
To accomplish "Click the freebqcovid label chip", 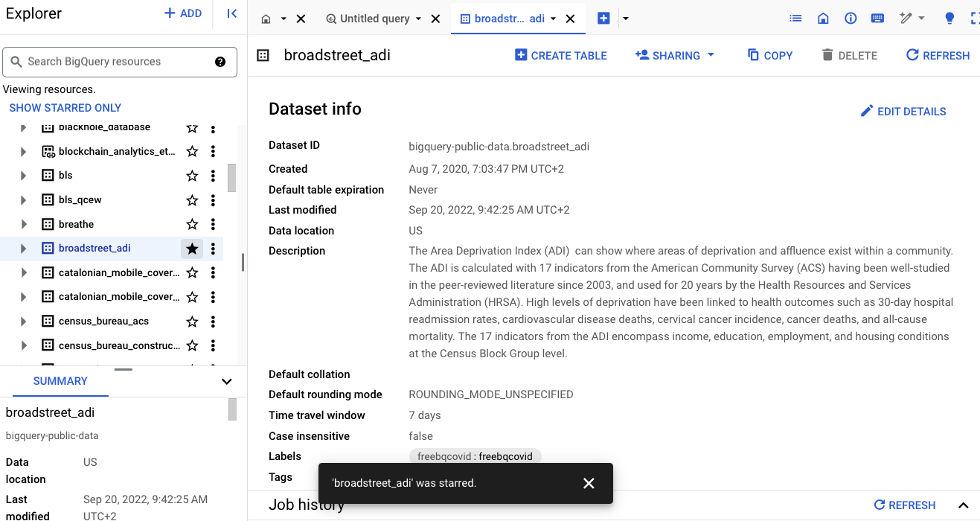I will (x=475, y=456).
